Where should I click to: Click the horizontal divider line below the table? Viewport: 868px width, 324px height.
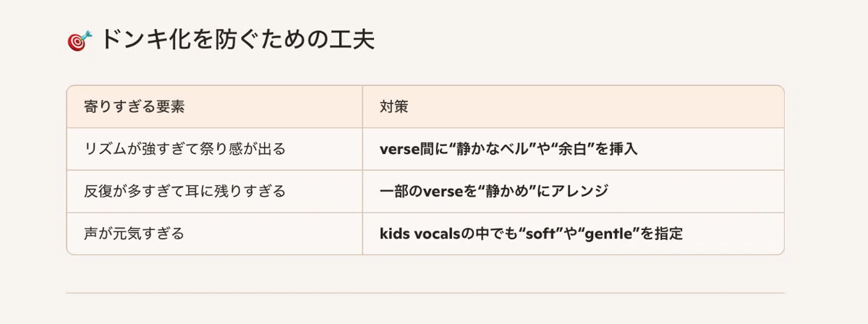pyautogui.click(x=425, y=293)
